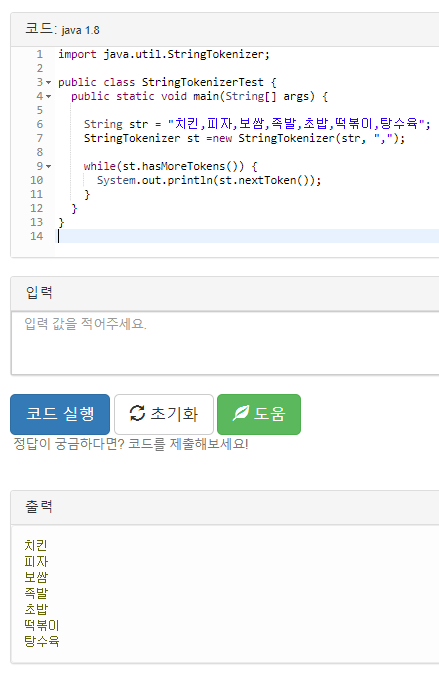Click output line 초밥

[x=36, y=609]
